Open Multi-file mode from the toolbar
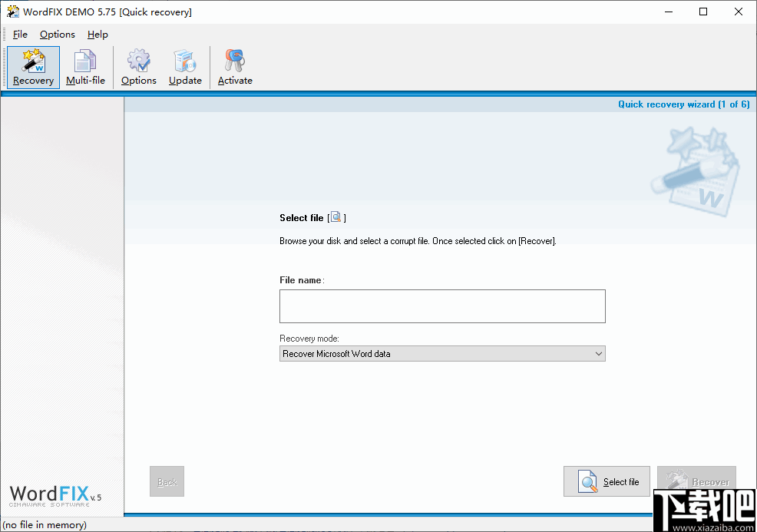Viewport: 757px width, 532px height. (85, 67)
